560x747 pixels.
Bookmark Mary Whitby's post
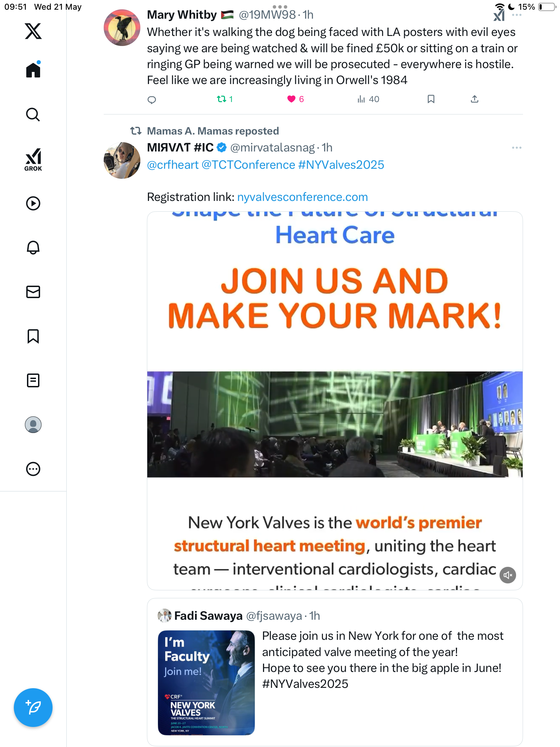[x=431, y=99]
